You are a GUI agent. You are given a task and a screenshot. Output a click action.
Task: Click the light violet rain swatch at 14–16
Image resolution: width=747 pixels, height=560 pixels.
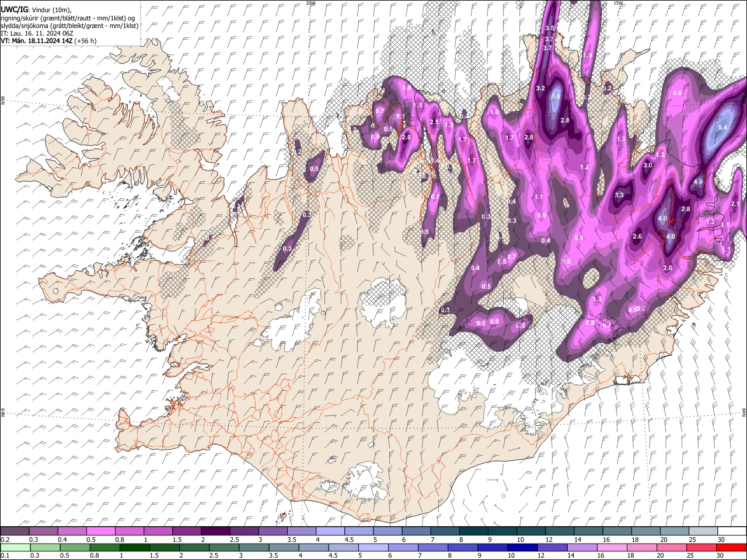583,547
